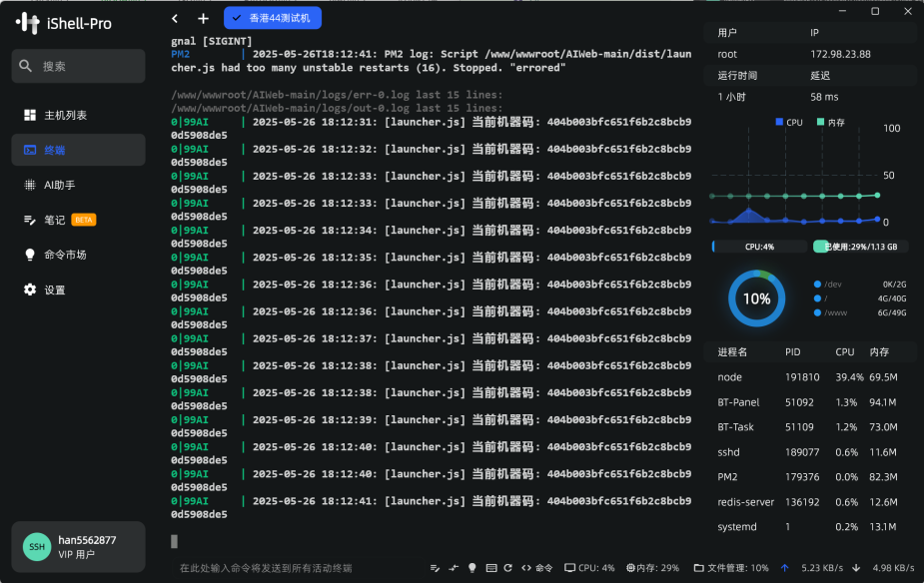
Task: Select the BT-Task process row
Action: pos(810,427)
